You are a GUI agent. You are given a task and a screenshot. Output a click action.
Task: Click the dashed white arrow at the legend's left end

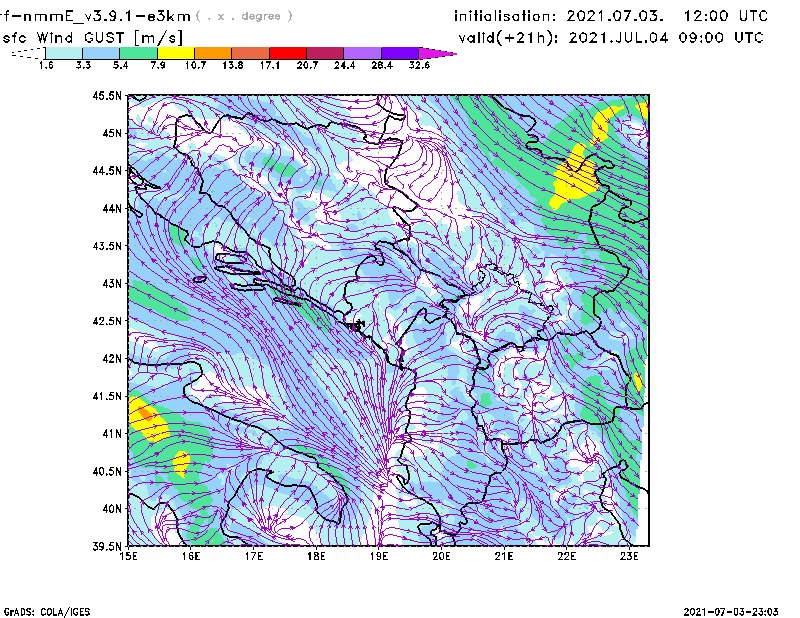pos(27,52)
